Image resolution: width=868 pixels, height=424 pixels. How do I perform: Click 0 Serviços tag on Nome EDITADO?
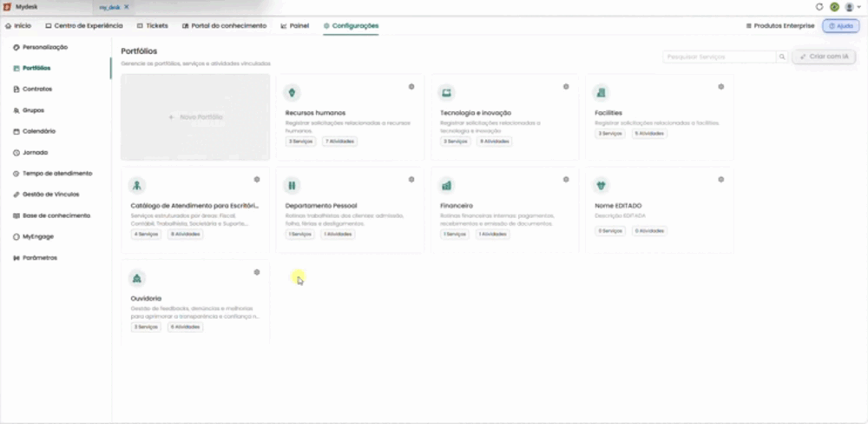pos(610,231)
